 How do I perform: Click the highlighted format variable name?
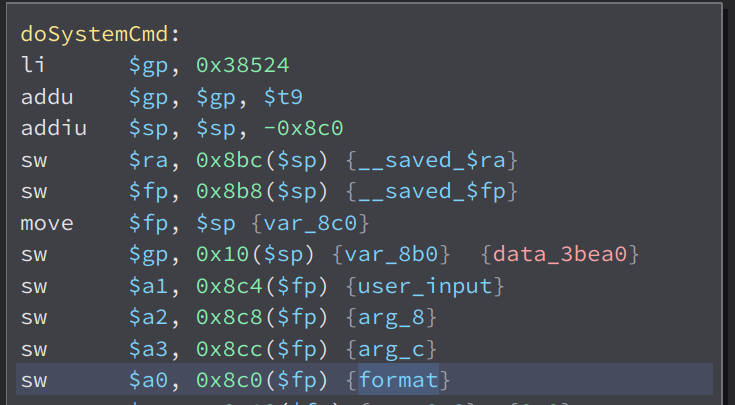coord(398,379)
